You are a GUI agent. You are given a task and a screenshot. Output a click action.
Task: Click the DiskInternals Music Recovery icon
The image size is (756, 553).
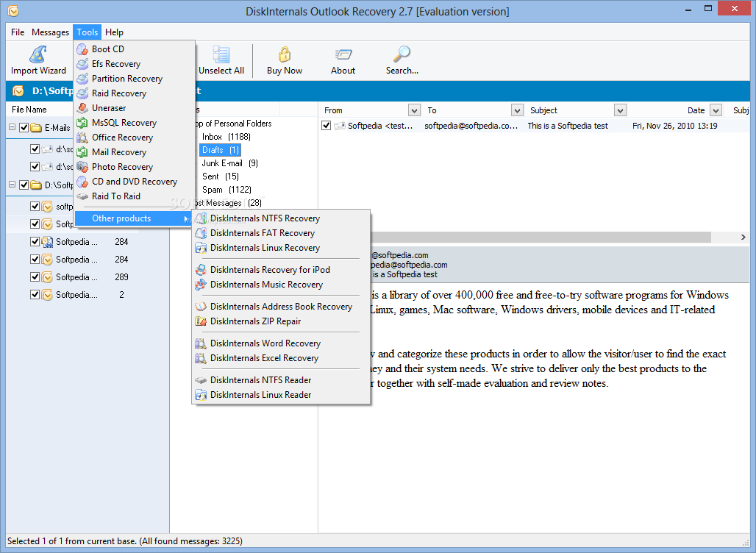tap(201, 285)
